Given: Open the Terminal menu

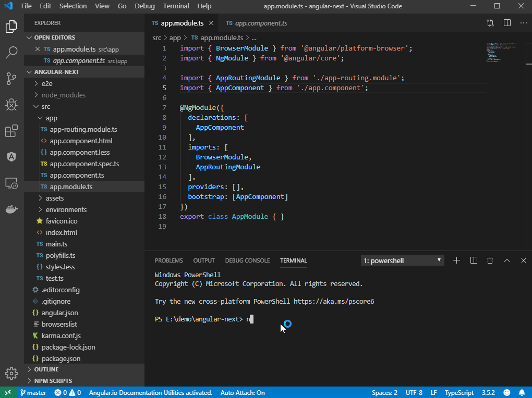Looking at the screenshot, I should tap(176, 6).
